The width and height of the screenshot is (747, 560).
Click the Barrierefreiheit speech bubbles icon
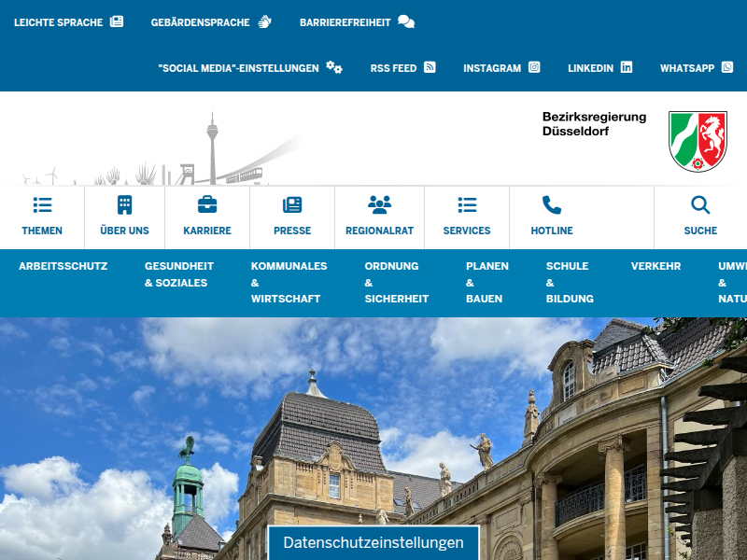[x=406, y=21]
